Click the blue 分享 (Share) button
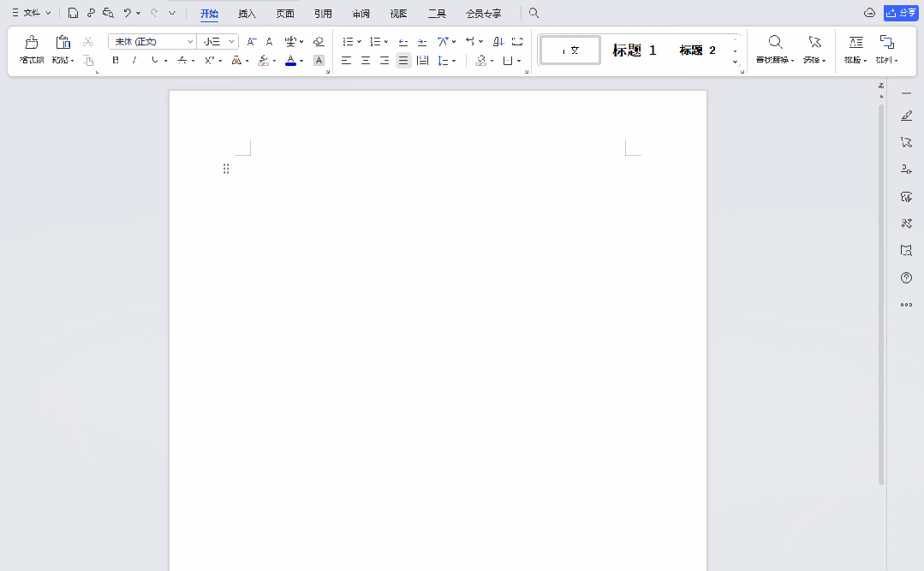Image resolution: width=924 pixels, height=571 pixels. 901,13
